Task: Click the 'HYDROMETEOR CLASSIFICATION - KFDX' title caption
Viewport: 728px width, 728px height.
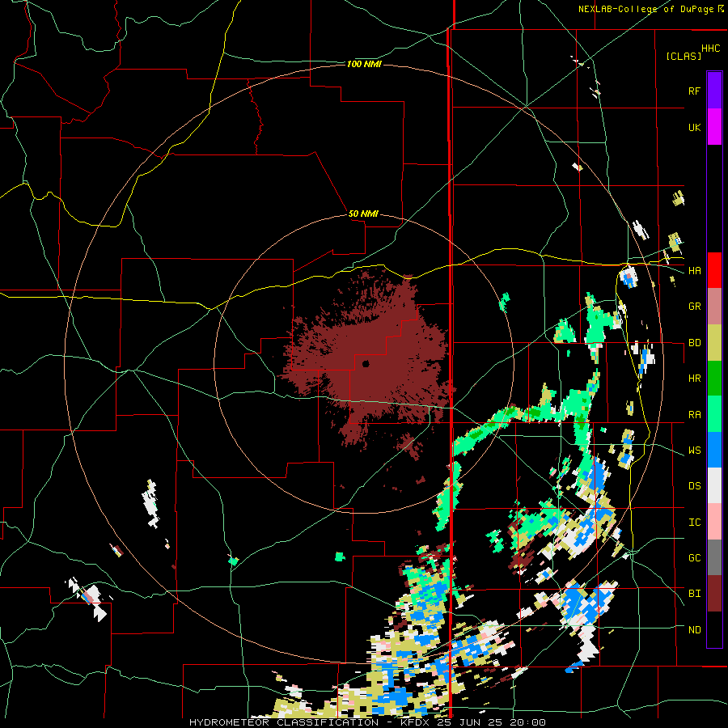Action: 311,722
